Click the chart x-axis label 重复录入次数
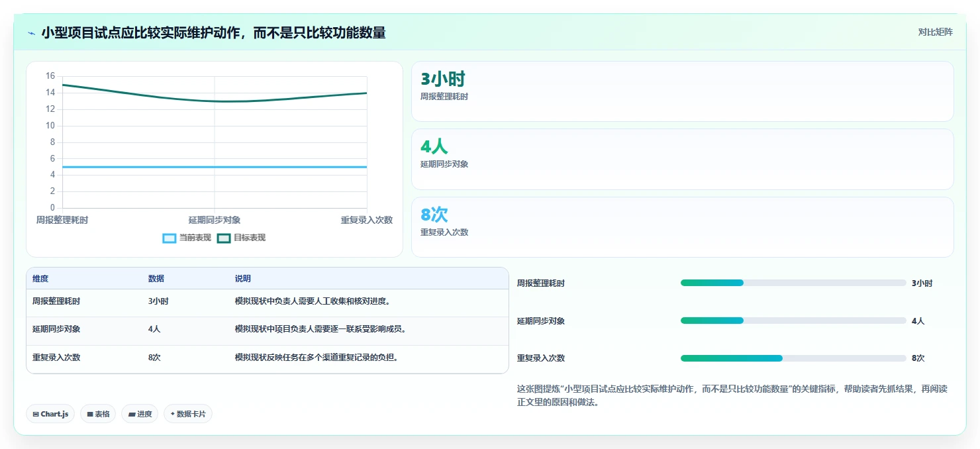This screenshot has width=980, height=449. click(x=367, y=220)
